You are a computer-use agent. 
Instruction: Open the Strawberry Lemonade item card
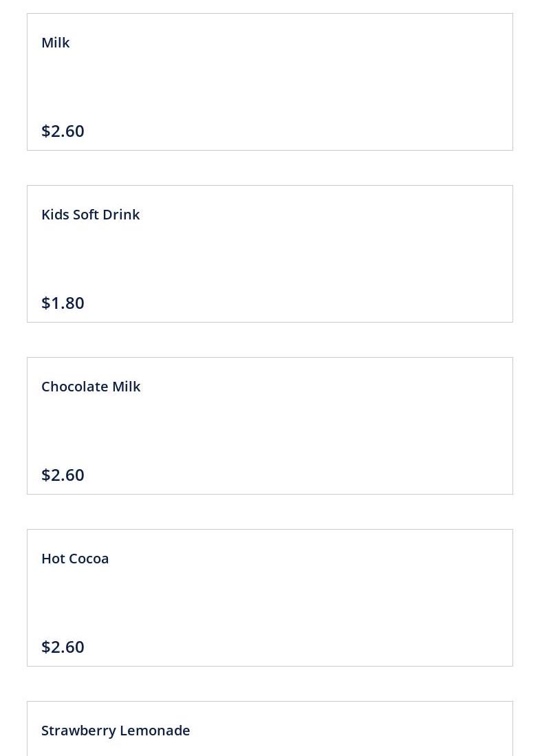coord(270,728)
